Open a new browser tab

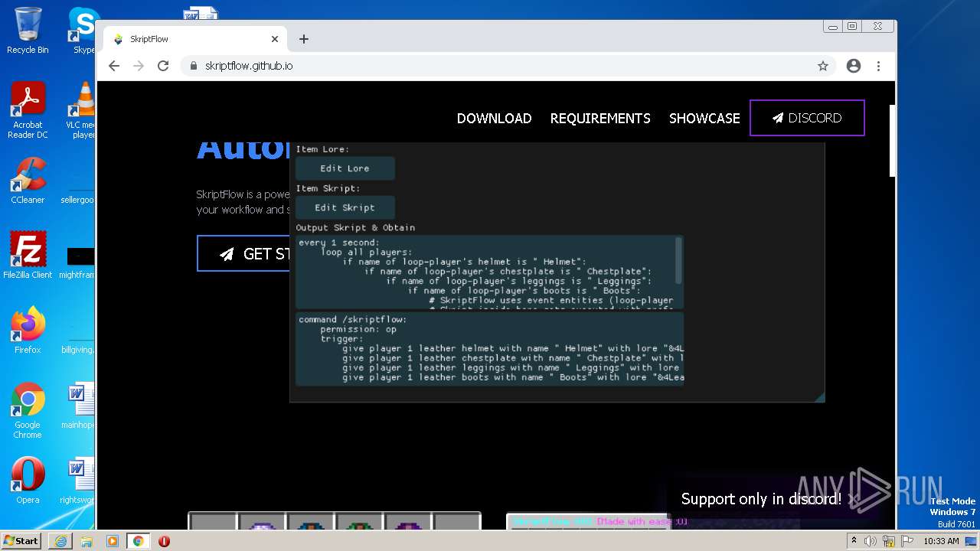pyautogui.click(x=304, y=39)
